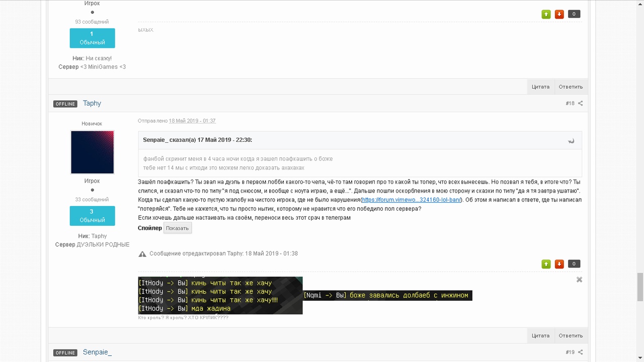Click the 'Сообщение отредактировал Taphy' notice

pos(223,253)
